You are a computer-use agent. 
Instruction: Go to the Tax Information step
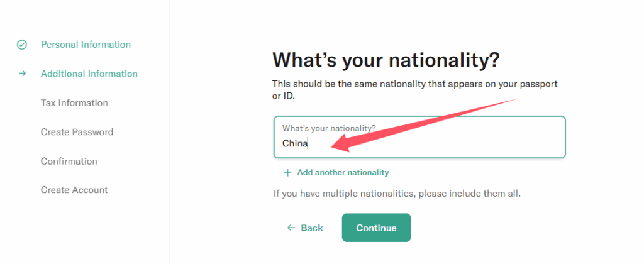tap(74, 103)
